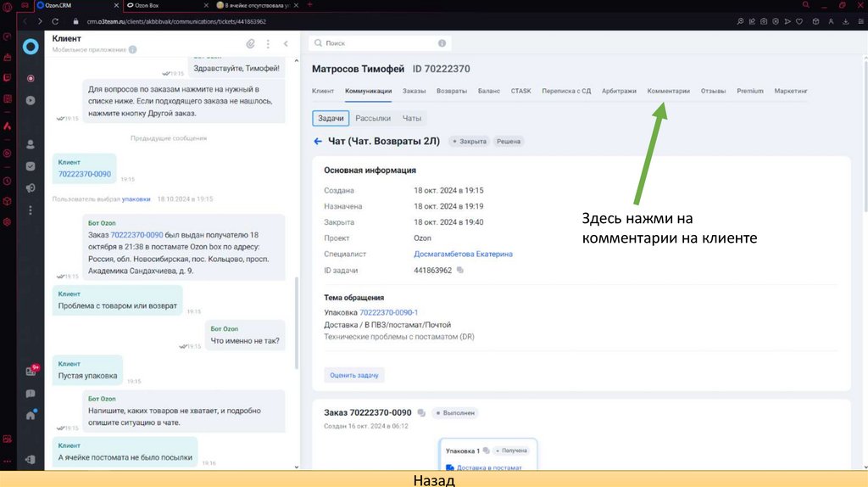Open the three-dots more menu in CRM sidebar
This screenshot has height=487, width=868.
[x=31, y=210]
